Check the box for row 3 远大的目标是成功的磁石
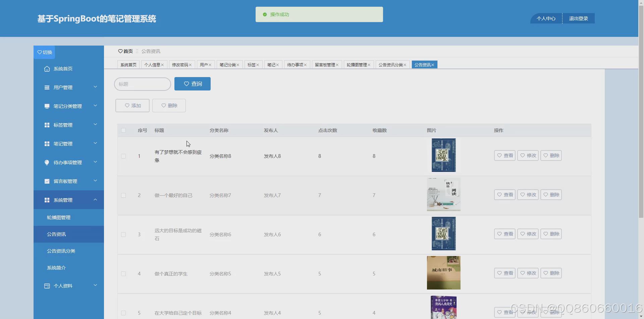Screen dimensions: 644x319 (x=123, y=235)
